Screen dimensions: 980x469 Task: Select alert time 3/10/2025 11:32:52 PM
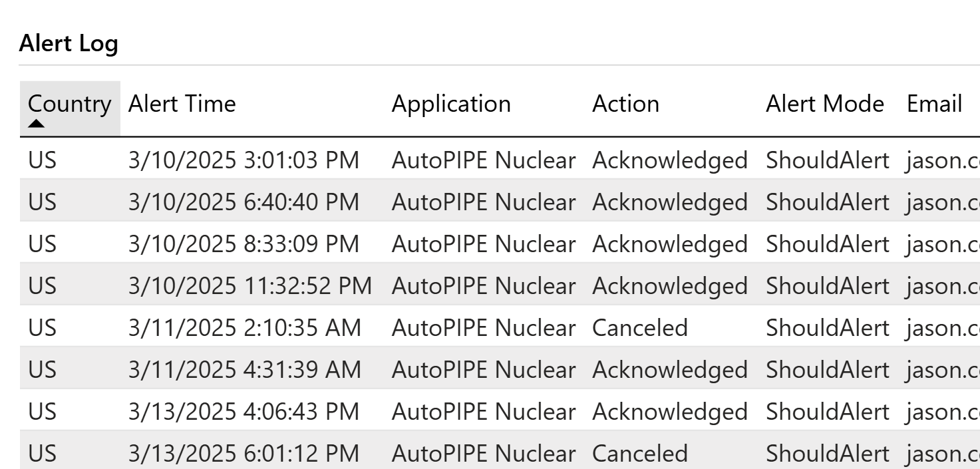click(249, 285)
